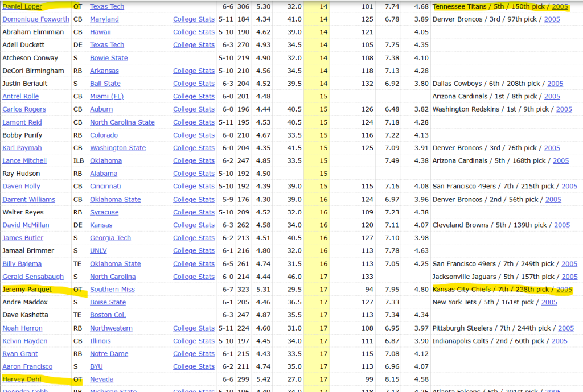The image size is (583, 392).
Task: Open the Maryland college link
Action: 105,19
